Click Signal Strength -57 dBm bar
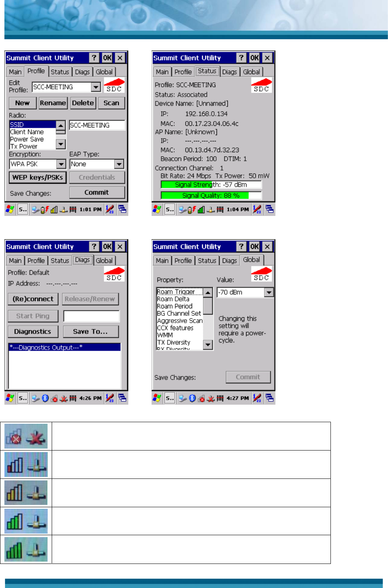388x588 pixels. coord(211,185)
